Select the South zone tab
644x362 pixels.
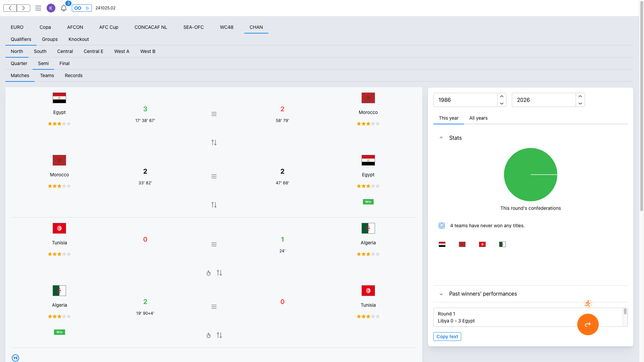pyautogui.click(x=40, y=51)
